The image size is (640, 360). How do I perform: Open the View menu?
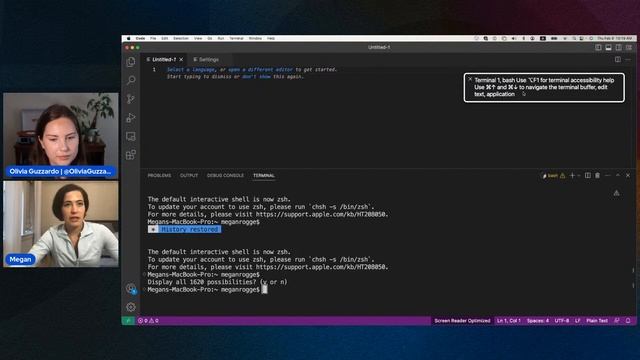point(198,38)
